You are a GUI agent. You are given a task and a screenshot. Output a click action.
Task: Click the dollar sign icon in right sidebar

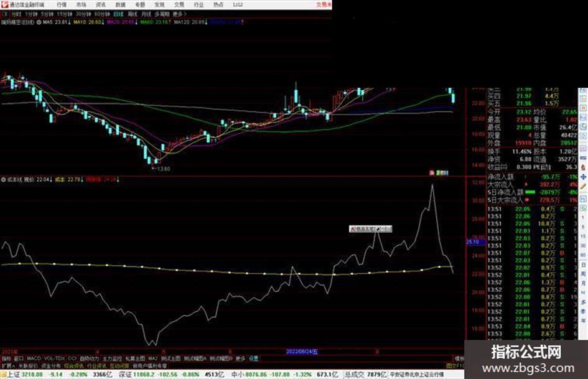click(x=583, y=167)
